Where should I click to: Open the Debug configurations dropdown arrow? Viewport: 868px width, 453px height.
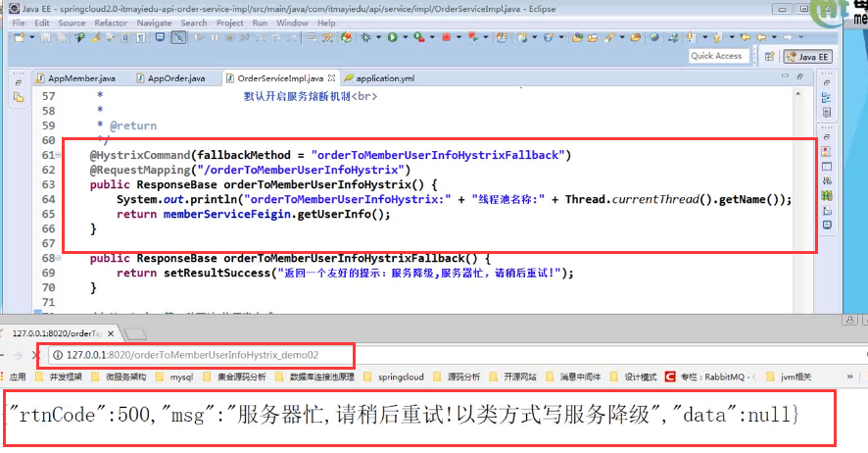[x=378, y=37]
